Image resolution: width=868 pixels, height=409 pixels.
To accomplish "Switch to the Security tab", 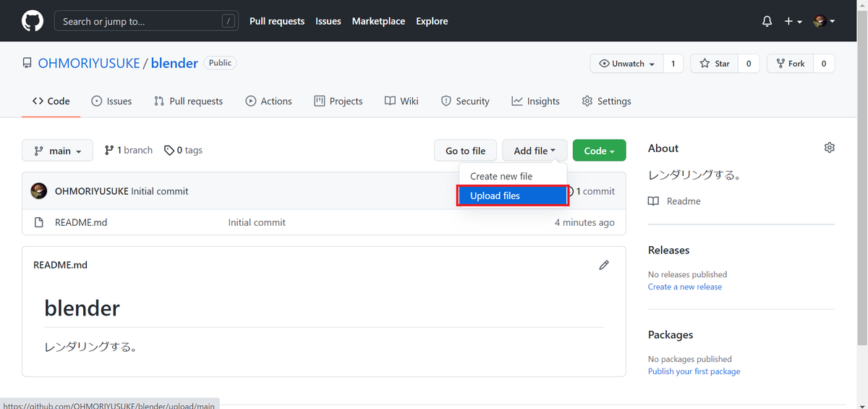I will pos(465,101).
